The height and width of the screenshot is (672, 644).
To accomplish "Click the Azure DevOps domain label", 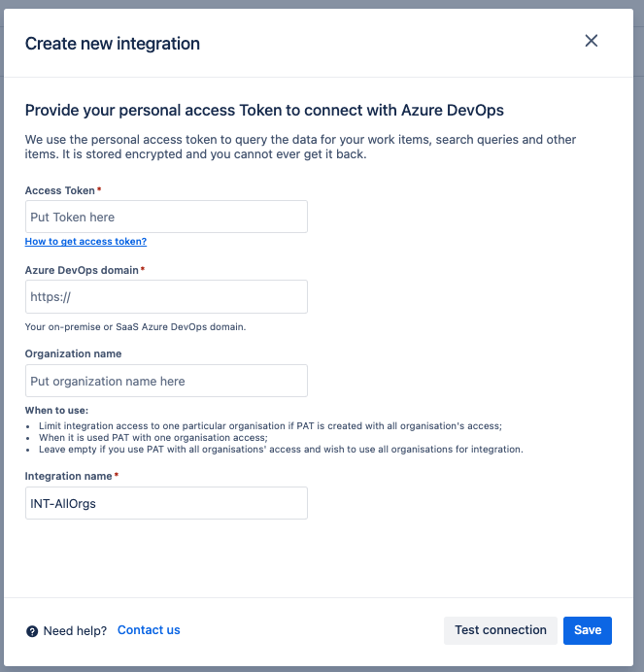I will click(x=83, y=270).
